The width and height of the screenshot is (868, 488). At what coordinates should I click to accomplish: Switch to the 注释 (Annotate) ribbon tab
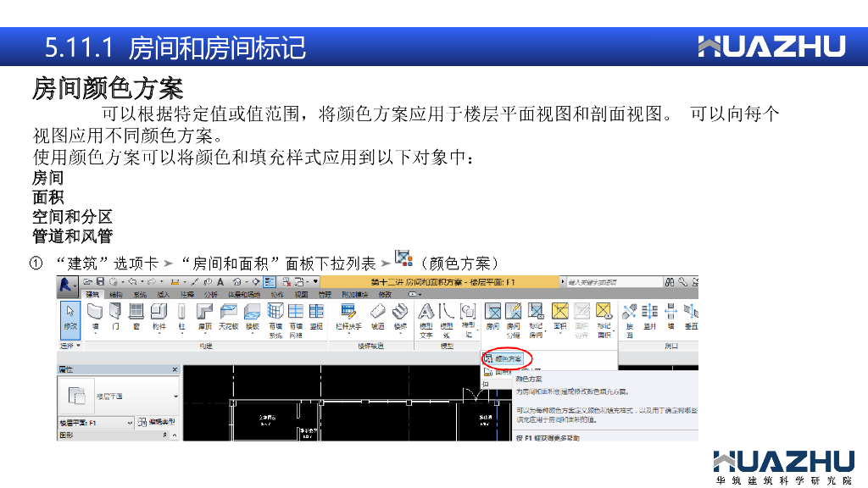point(187,294)
